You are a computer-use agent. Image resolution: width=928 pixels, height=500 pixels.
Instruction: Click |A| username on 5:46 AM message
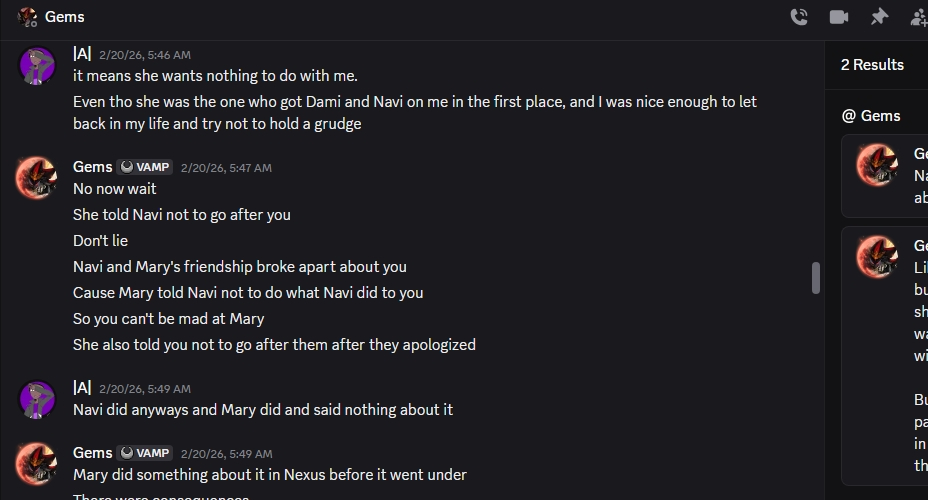pyautogui.click(x=82, y=54)
